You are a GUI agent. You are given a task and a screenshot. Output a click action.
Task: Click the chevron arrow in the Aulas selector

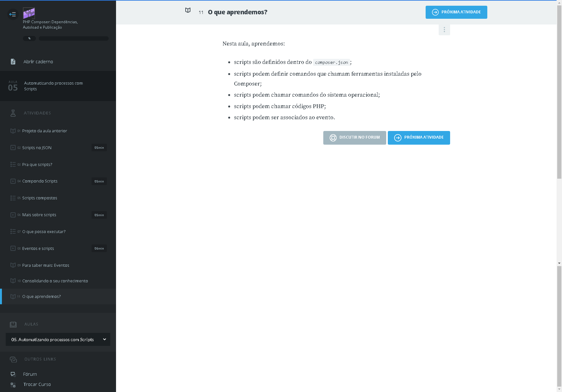coord(105,340)
